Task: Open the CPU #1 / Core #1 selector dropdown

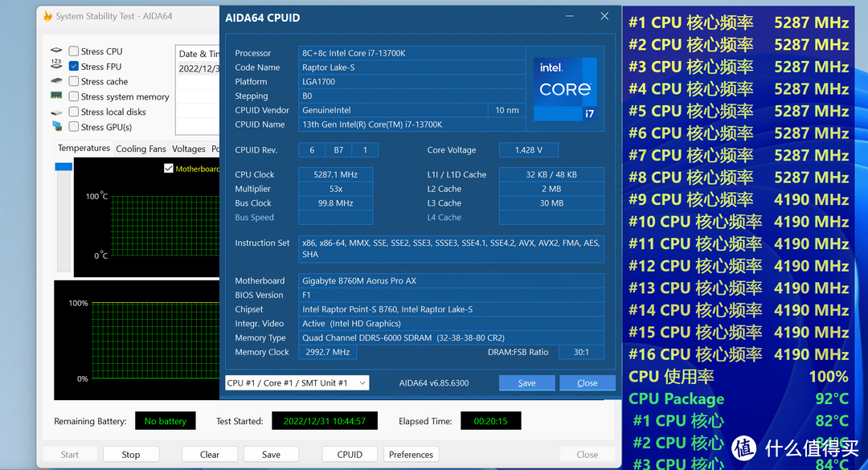Action: [x=297, y=382]
